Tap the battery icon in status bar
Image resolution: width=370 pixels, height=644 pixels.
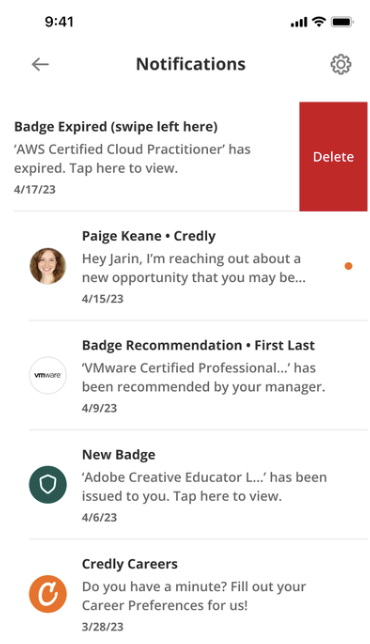pos(342,22)
